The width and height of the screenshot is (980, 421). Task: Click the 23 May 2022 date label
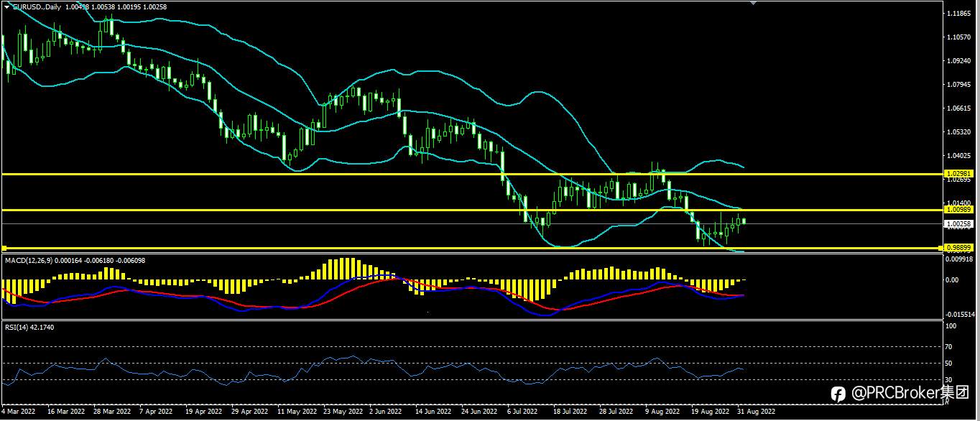coord(343,412)
